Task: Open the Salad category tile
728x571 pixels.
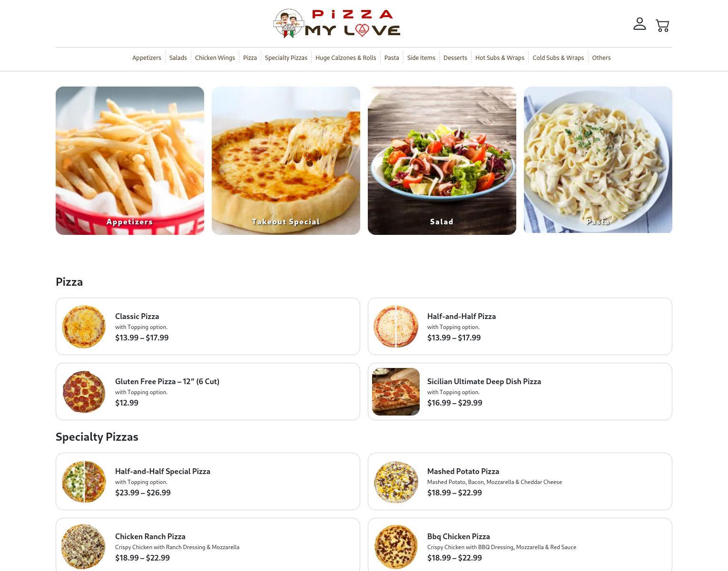Action: click(442, 161)
